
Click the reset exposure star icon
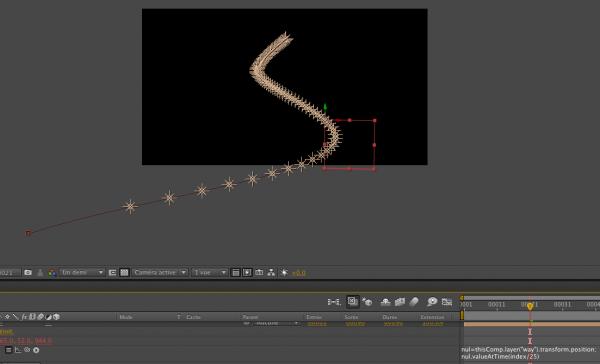[284, 273]
